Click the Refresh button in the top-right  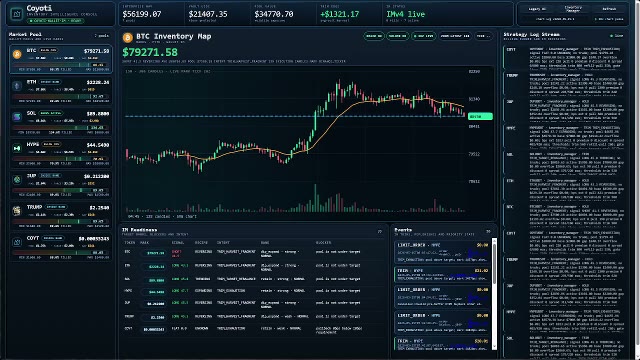pos(609,9)
